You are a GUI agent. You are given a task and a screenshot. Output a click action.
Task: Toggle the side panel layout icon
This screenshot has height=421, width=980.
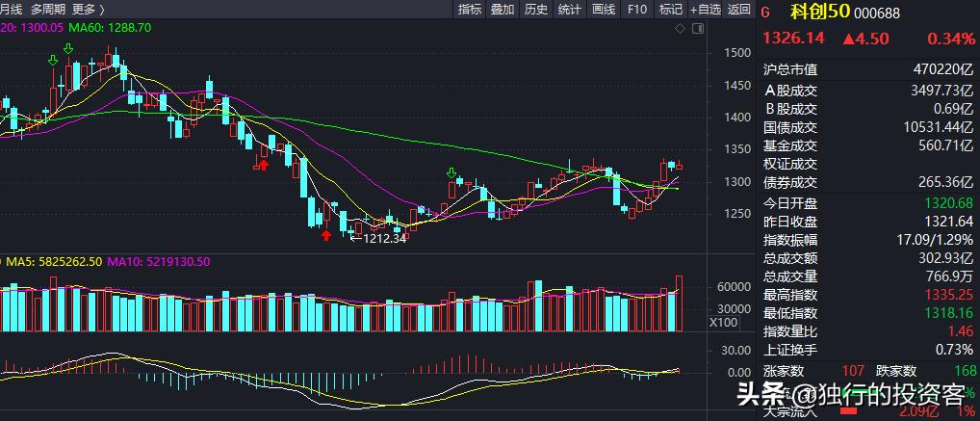pos(698,28)
